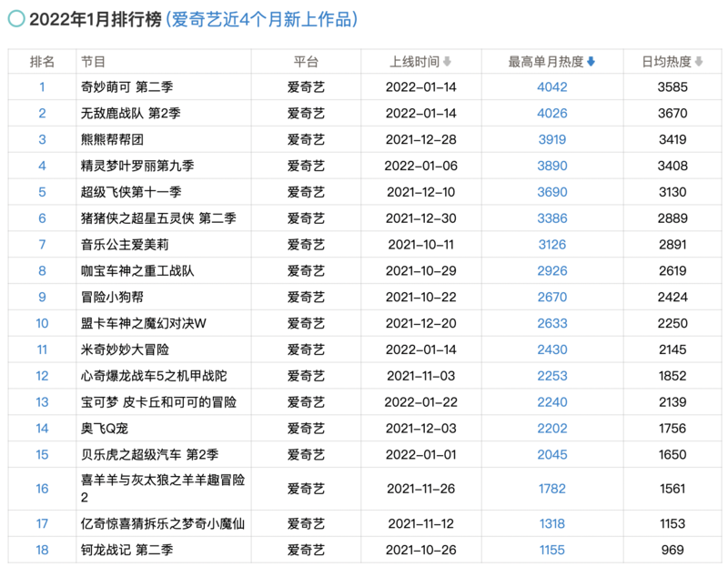Select program 亿奇惊喜猜拆乐之梦奇小魔仙

163,524
